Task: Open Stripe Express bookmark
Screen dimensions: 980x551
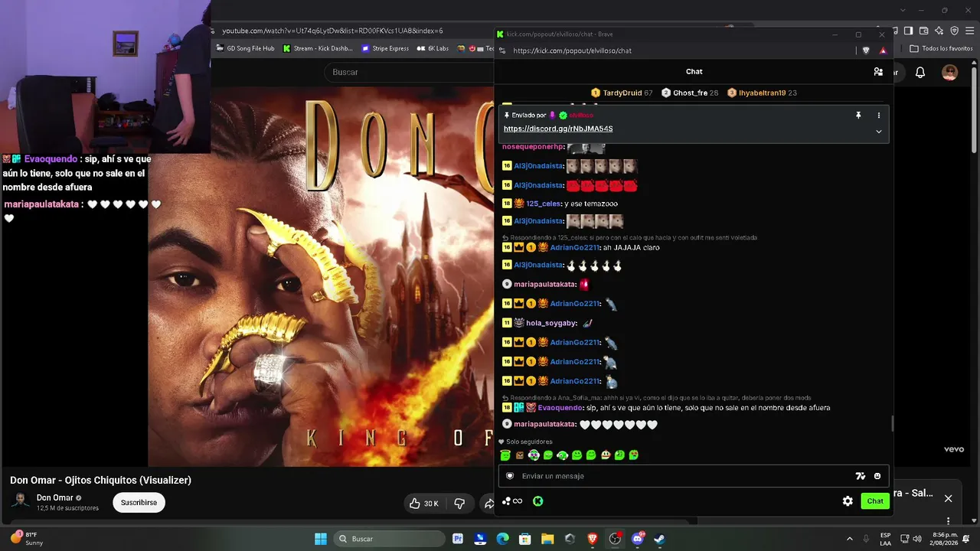Action: click(385, 48)
